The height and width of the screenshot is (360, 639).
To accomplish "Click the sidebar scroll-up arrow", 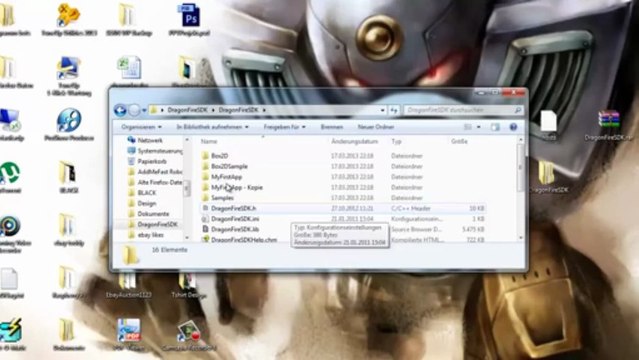I will (x=187, y=140).
